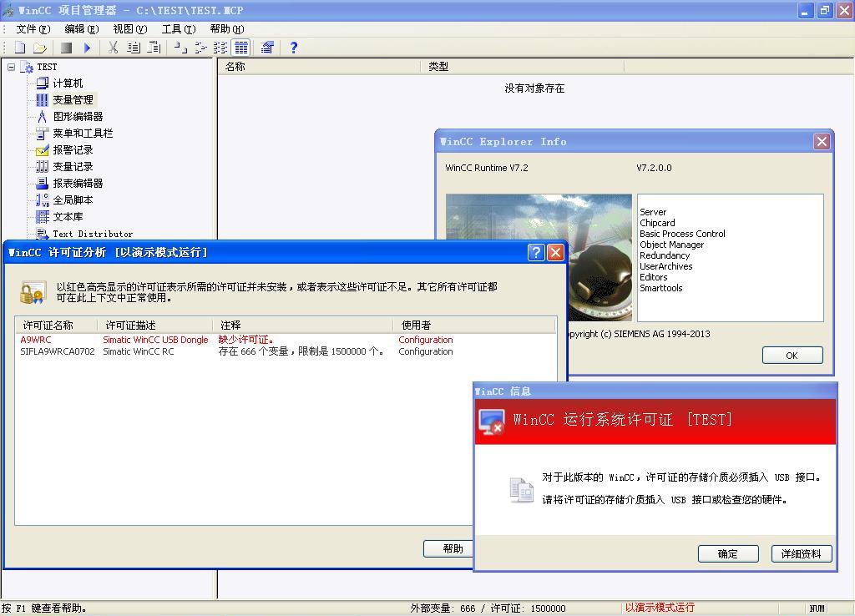
Task: Switch to details view toolbar icon
Action: [241, 48]
